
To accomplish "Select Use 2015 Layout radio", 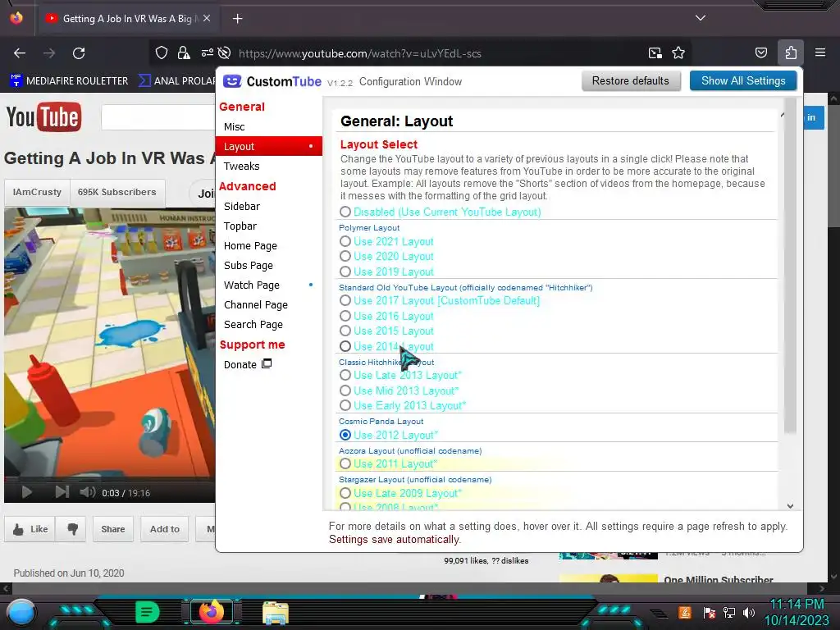I will pyautogui.click(x=345, y=331).
